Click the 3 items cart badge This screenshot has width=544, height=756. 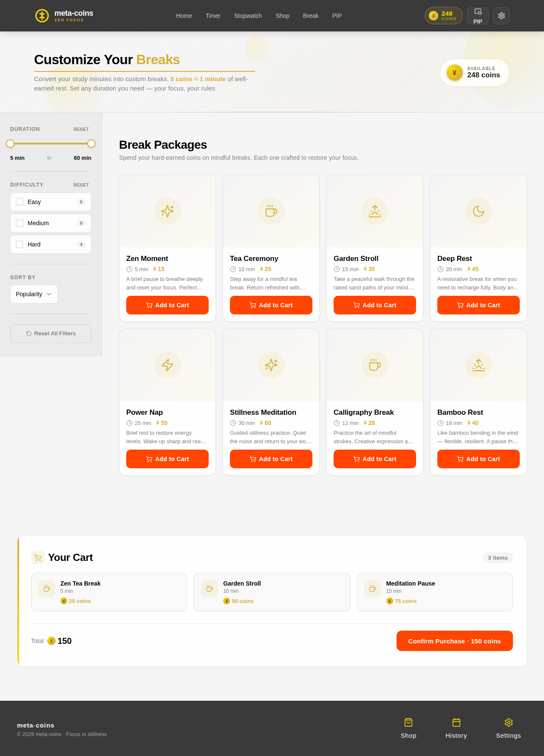point(498,558)
